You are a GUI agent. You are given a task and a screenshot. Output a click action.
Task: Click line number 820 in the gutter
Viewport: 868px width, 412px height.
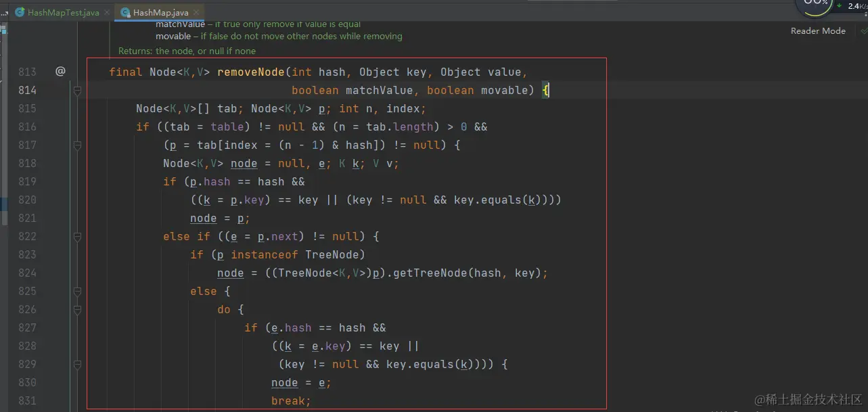pos(28,200)
